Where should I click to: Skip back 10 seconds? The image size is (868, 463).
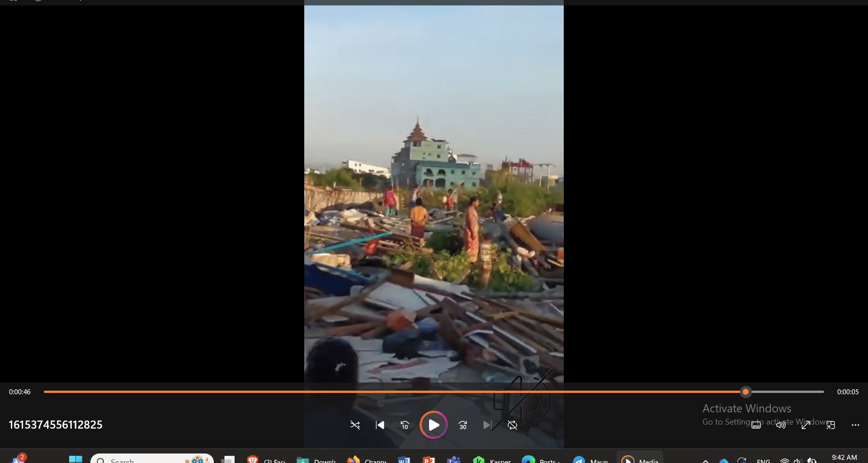pyautogui.click(x=405, y=425)
